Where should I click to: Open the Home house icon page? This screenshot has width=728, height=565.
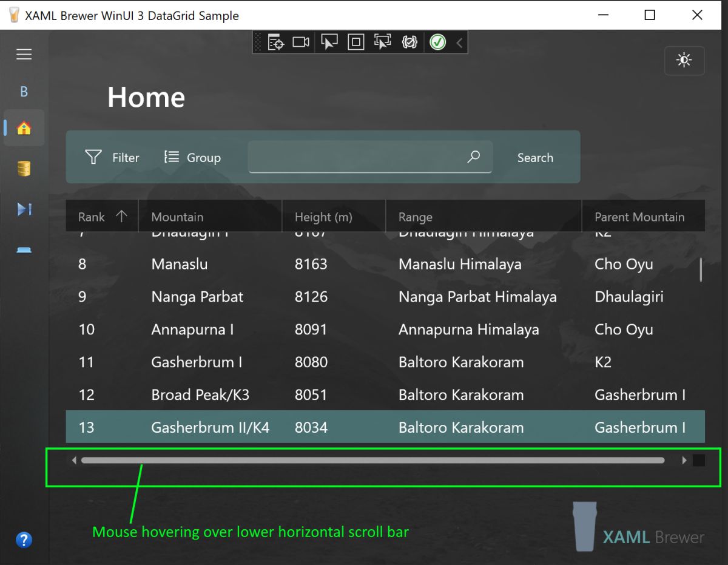[24, 128]
